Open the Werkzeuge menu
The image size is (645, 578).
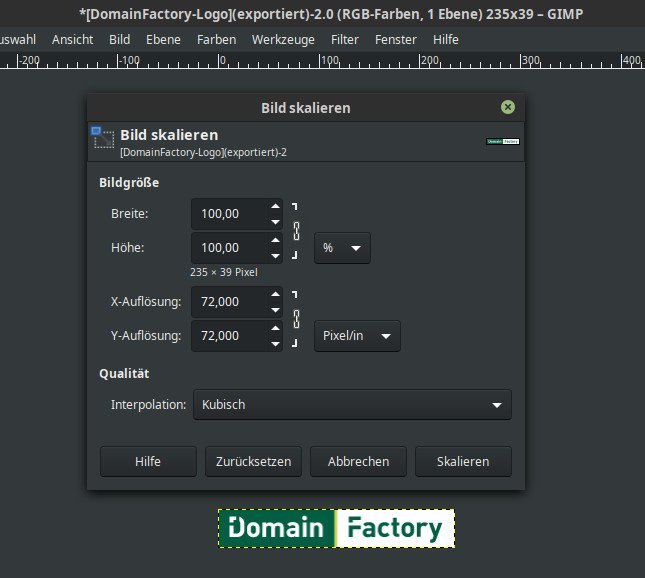click(283, 39)
